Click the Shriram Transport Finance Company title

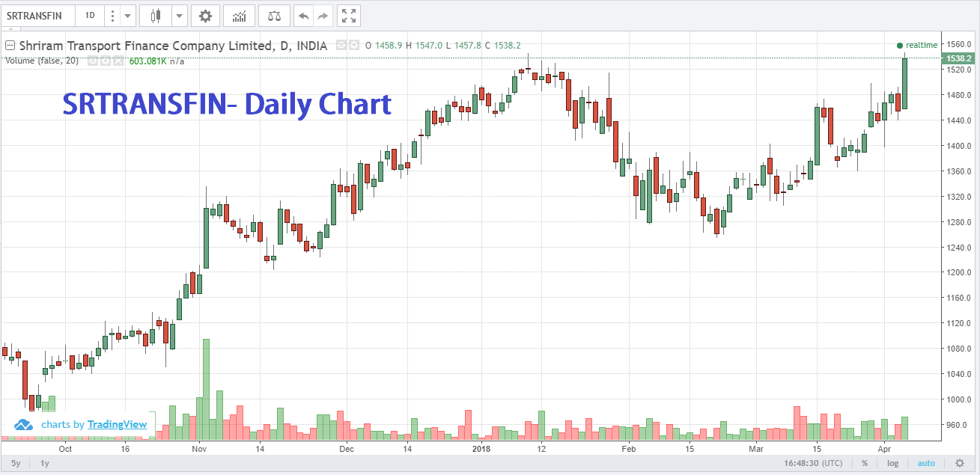pyautogui.click(x=173, y=46)
